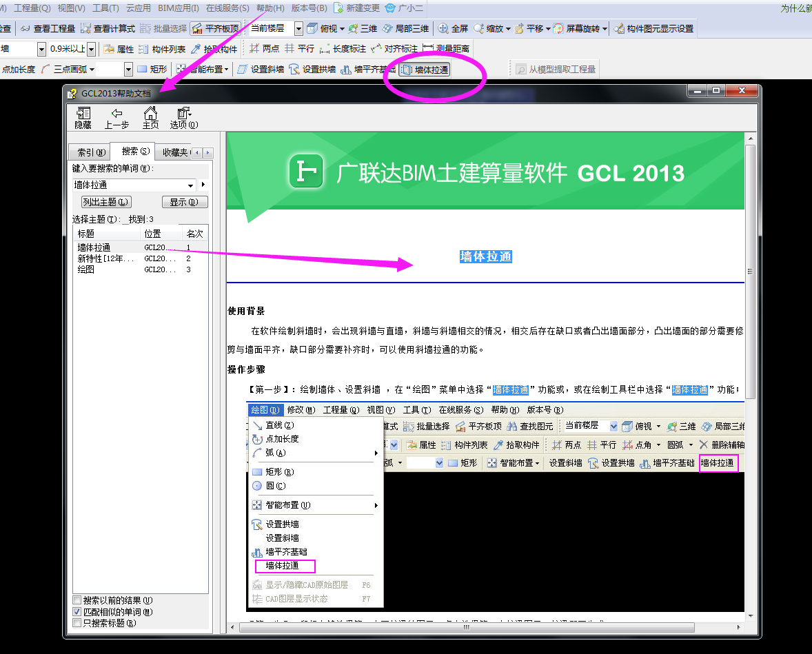Go back with 上一步 arrow icon
The image size is (812, 654).
coord(116,118)
